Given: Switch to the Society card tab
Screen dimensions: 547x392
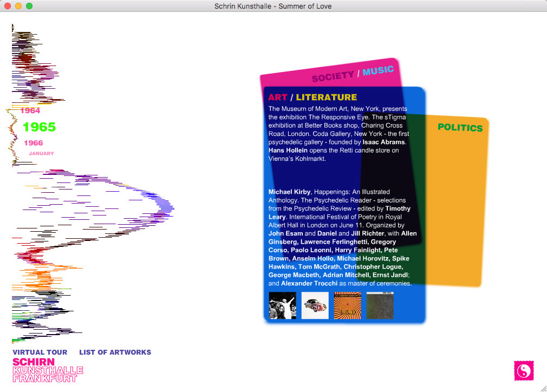Looking at the screenshot, I should pos(332,76).
